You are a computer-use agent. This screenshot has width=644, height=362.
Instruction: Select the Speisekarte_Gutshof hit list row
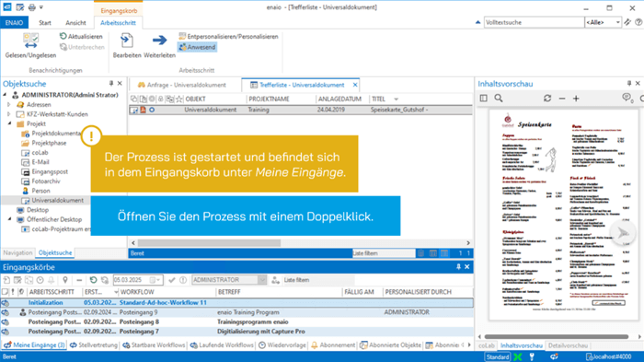[x=301, y=110]
